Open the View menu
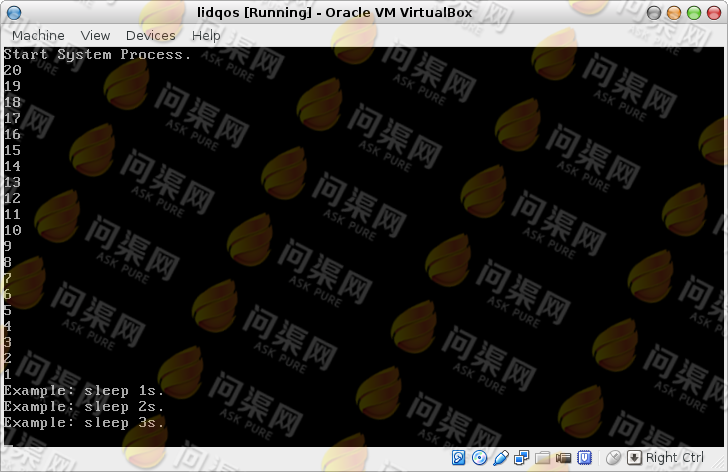 (x=95, y=35)
